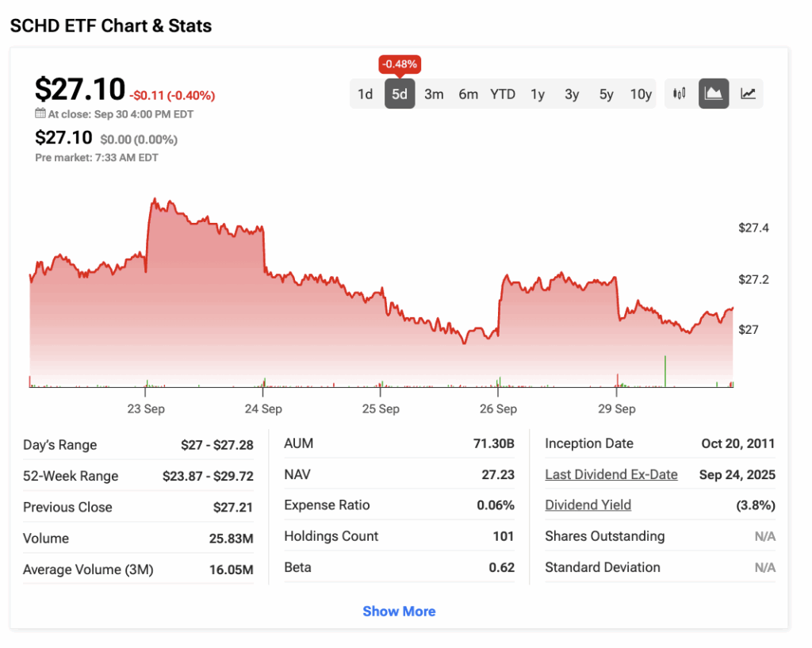This screenshot has height=648, width=812.
Task: Switch chart to YTD range
Action: (503, 94)
